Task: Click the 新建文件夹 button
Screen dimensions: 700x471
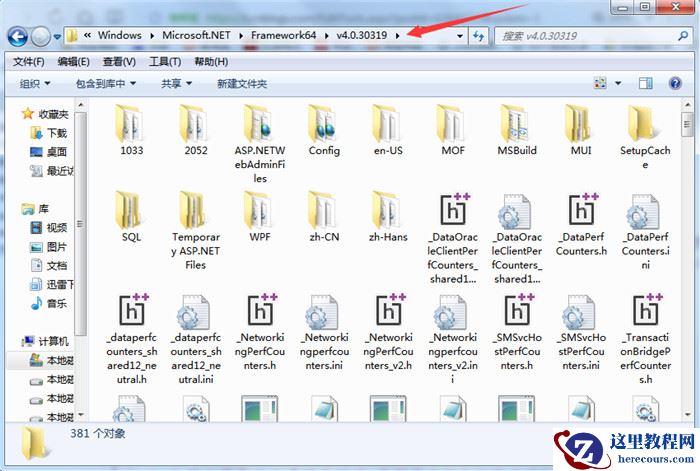Action: click(x=242, y=83)
